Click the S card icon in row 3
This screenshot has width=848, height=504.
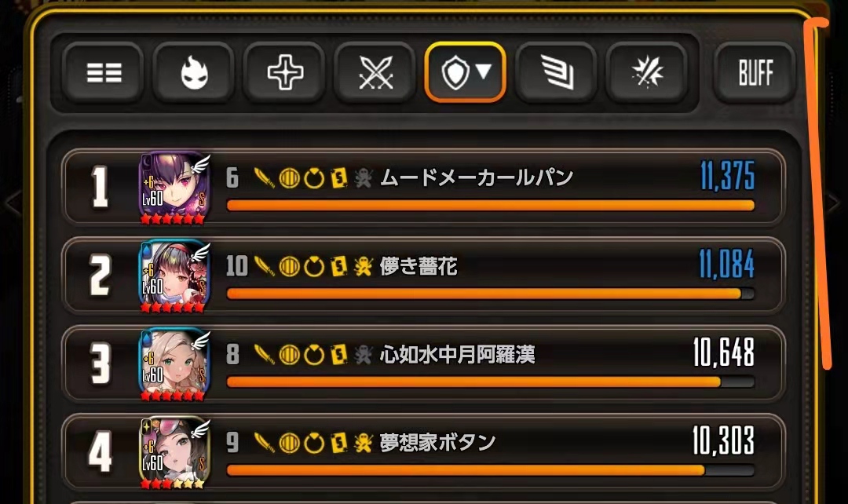[338, 355]
